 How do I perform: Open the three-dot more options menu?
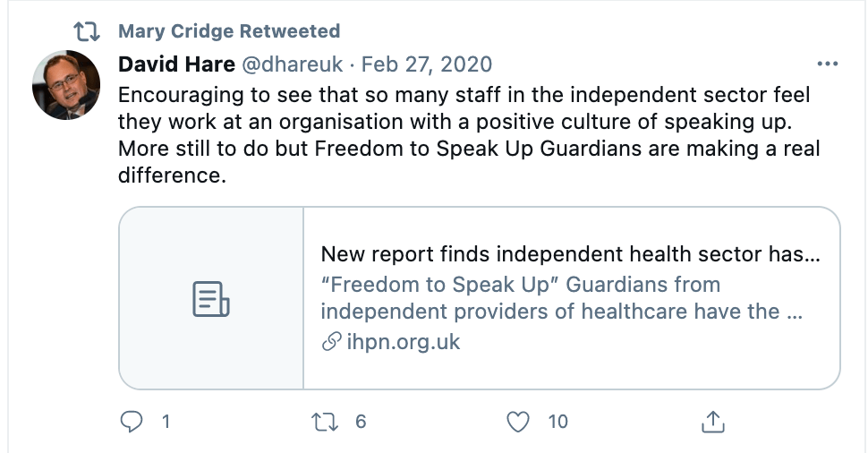827,64
